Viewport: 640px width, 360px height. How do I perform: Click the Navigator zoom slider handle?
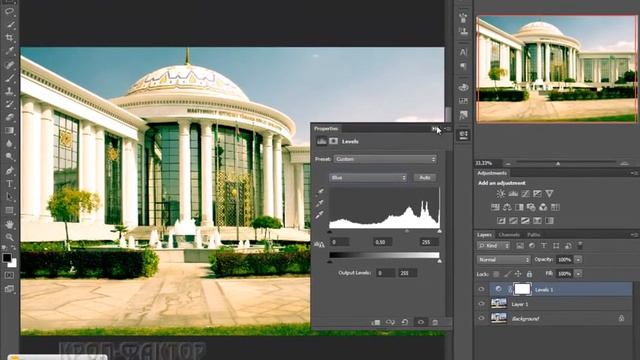click(558, 164)
